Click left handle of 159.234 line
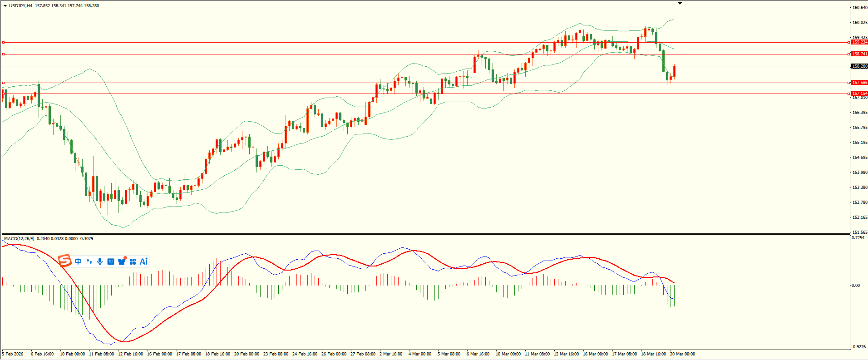This screenshot has height=360, width=868. [x=4, y=42]
